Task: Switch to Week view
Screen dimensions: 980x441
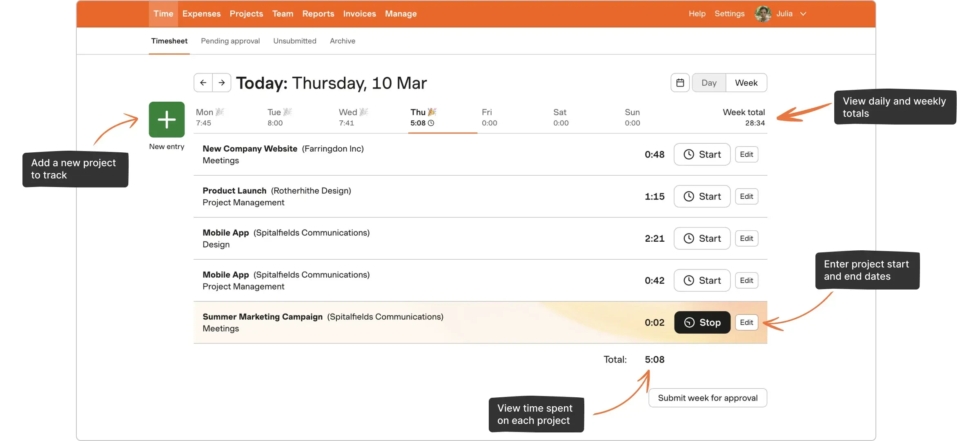Action: pos(746,83)
